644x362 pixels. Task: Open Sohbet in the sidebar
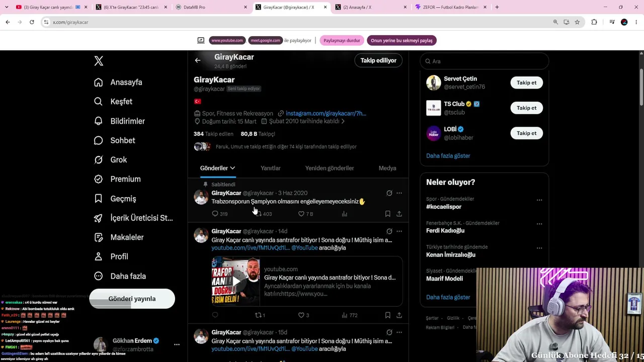114,140
